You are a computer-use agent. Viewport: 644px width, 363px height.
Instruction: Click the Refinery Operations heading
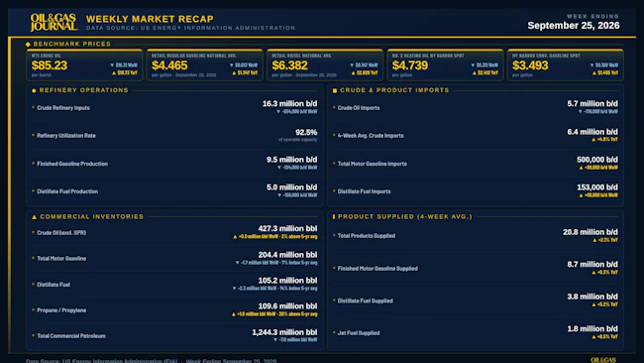(x=84, y=90)
